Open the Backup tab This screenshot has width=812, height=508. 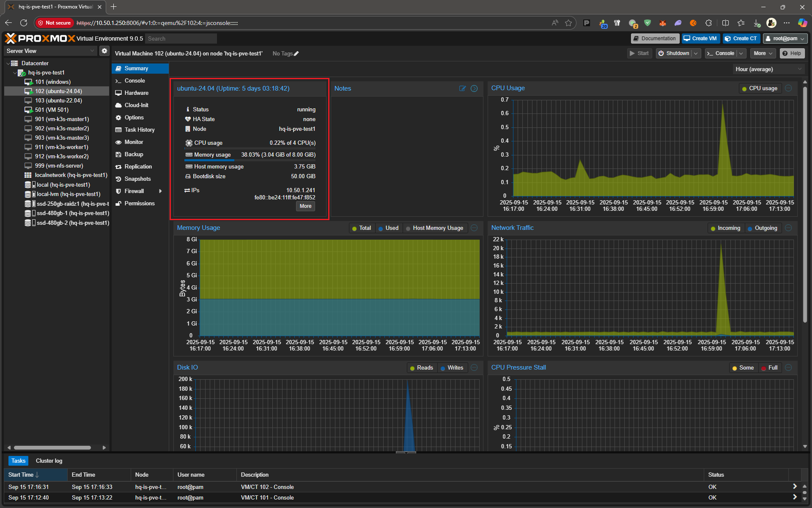tap(140, 155)
